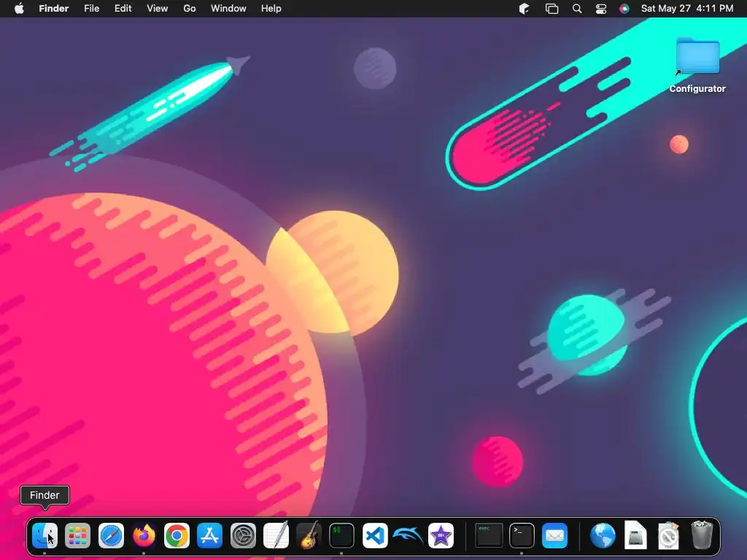The width and height of the screenshot is (747, 560).
Task: Click the date and time Sat May 27
Action: tap(687, 9)
